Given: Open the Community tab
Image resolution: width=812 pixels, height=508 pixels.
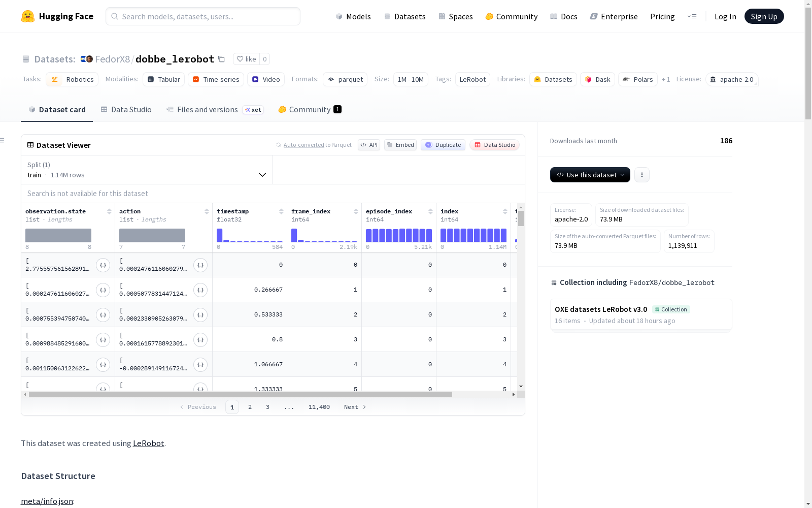Looking at the screenshot, I should 310,110.
